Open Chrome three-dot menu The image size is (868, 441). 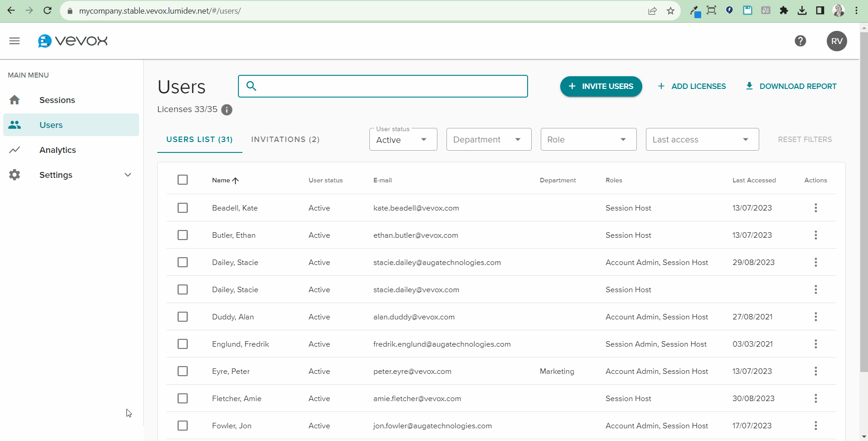(x=856, y=10)
